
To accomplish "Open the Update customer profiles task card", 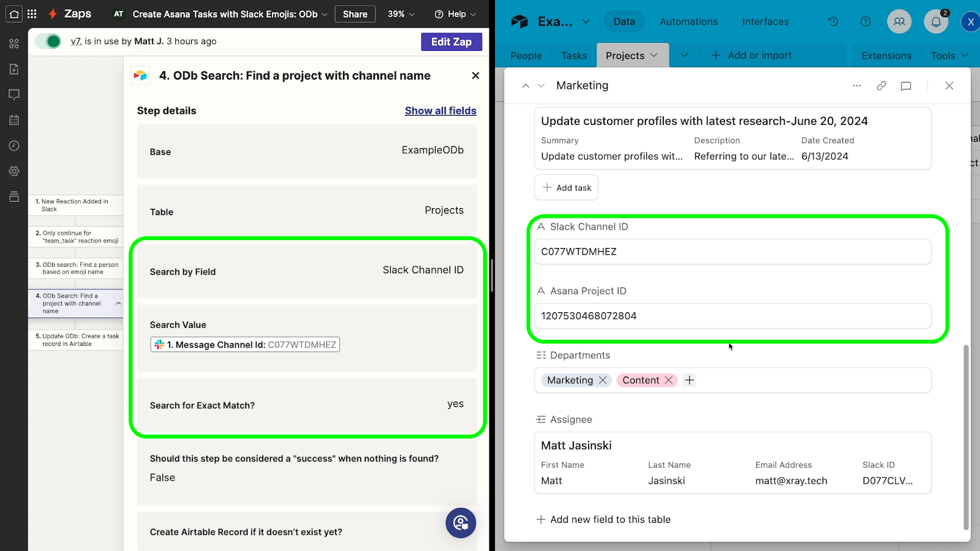I will point(733,138).
